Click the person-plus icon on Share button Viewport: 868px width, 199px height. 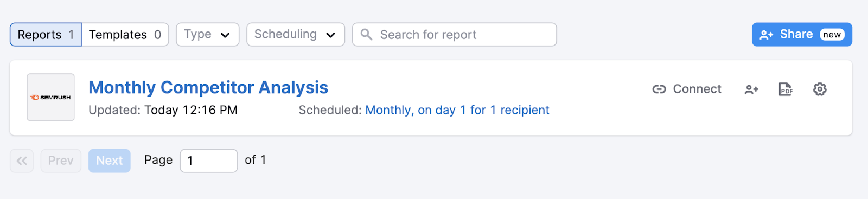pyautogui.click(x=767, y=35)
